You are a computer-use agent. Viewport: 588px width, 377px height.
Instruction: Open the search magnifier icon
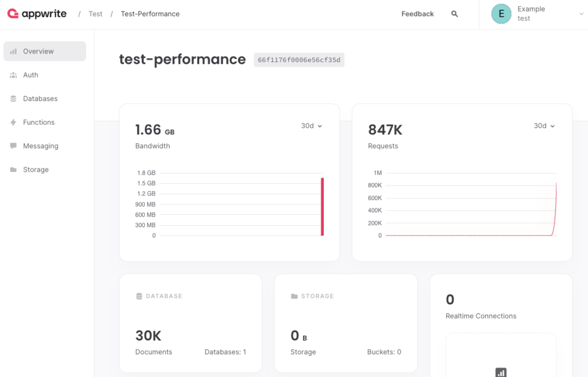(454, 14)
